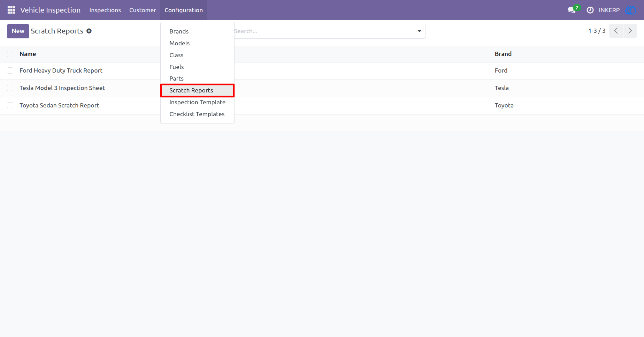The width and height of the screenshot is (644, 337).
Task: Focus the Search input field
Action: point(323,31)
